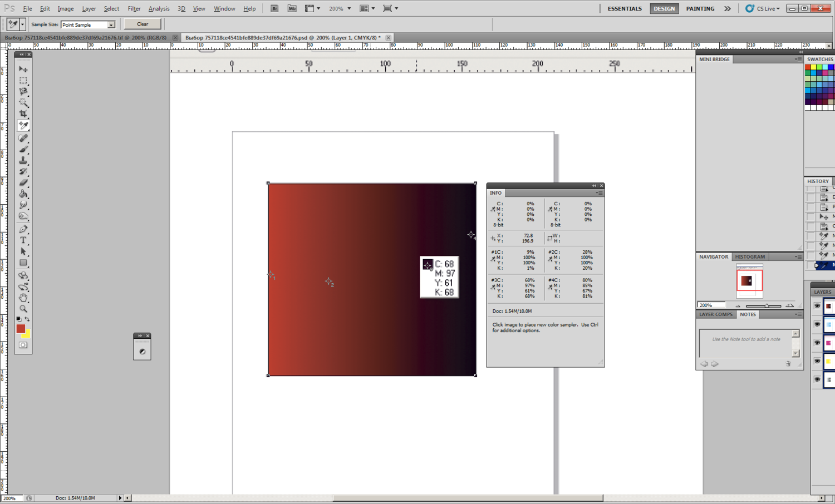Select the Rectangle shape tool

(x=23, y=263)
